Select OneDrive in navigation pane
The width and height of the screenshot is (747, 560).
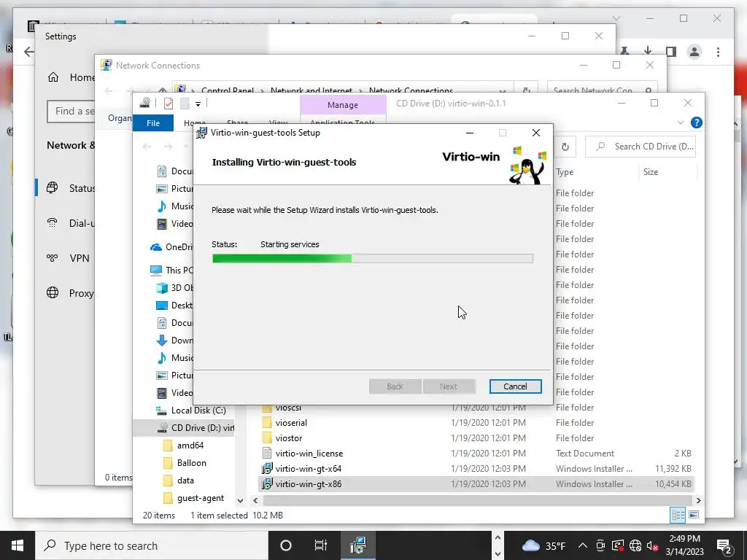172,246
